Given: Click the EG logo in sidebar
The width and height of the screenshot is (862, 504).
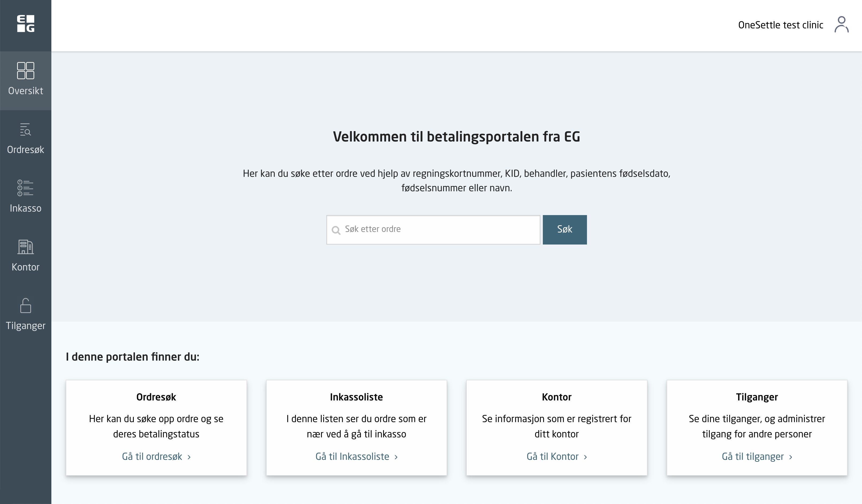Looking at the screenshot, I should point(26,24).
